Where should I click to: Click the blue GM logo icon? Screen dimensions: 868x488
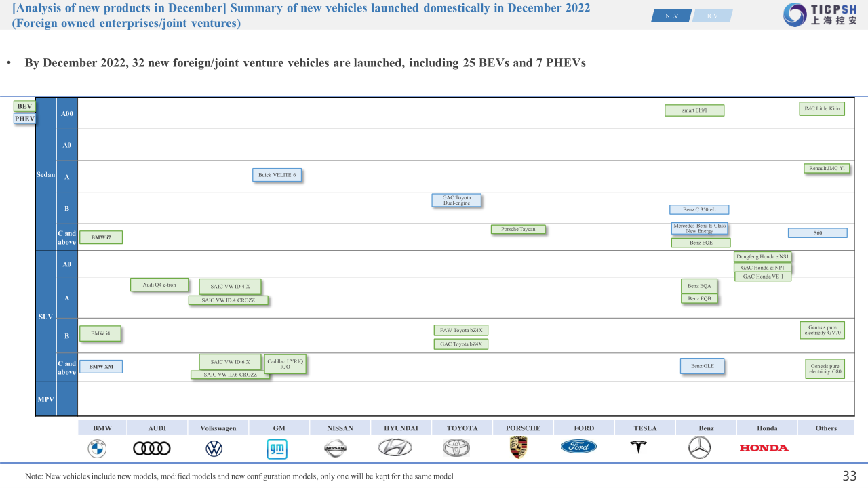[277, 448]
